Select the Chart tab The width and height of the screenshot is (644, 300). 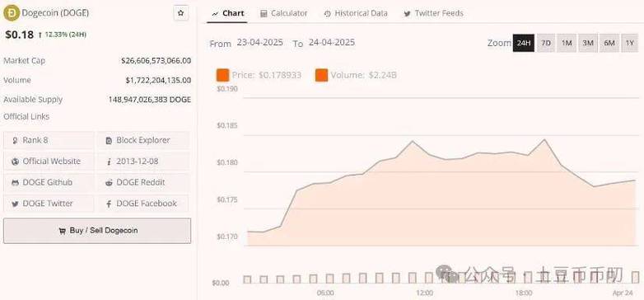228,13
